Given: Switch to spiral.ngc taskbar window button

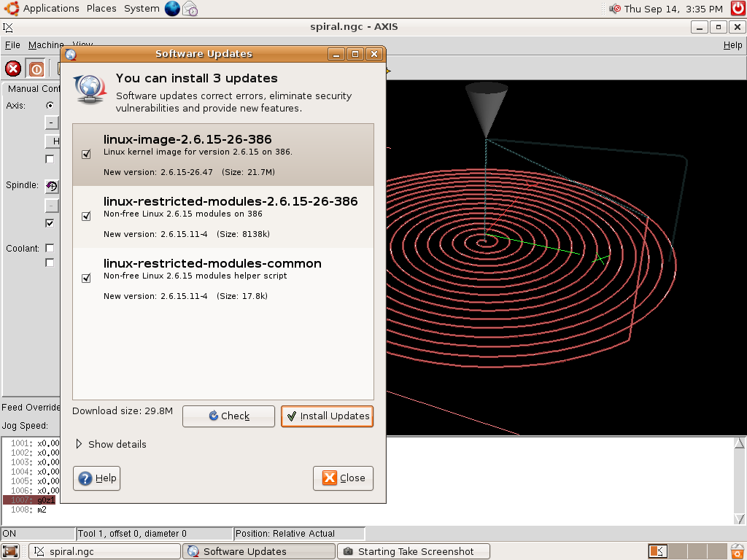Looking at the screenshot, I should point(105,551).
